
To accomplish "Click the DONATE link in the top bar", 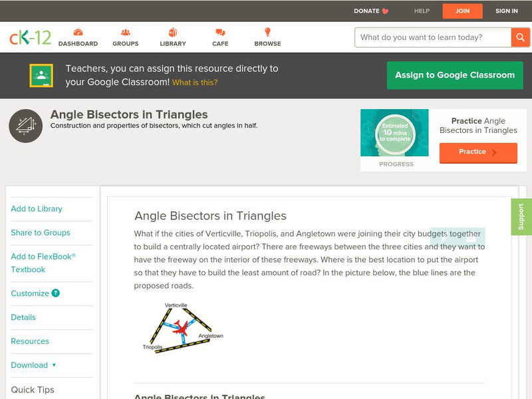I will (367, 11).
